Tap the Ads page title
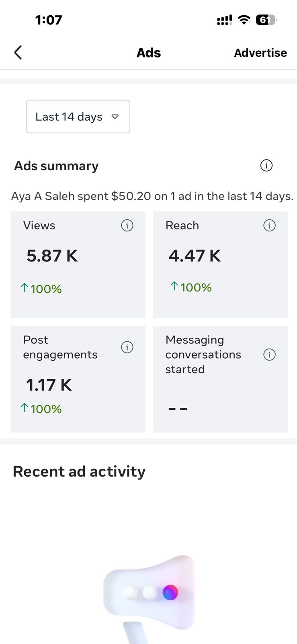 click(148, 53)
